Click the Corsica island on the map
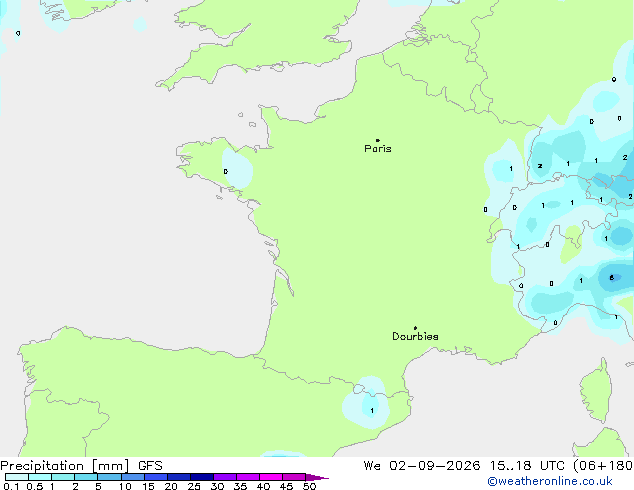This screenshot has height=490, width=634. (596, 390)
